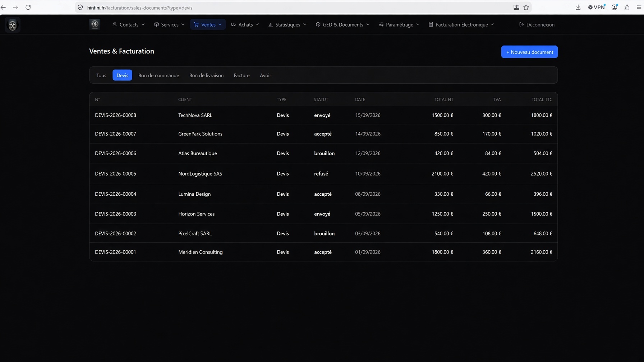Click the refusé status for NordLogistique
644x362 pixels.
pos(321,173)
